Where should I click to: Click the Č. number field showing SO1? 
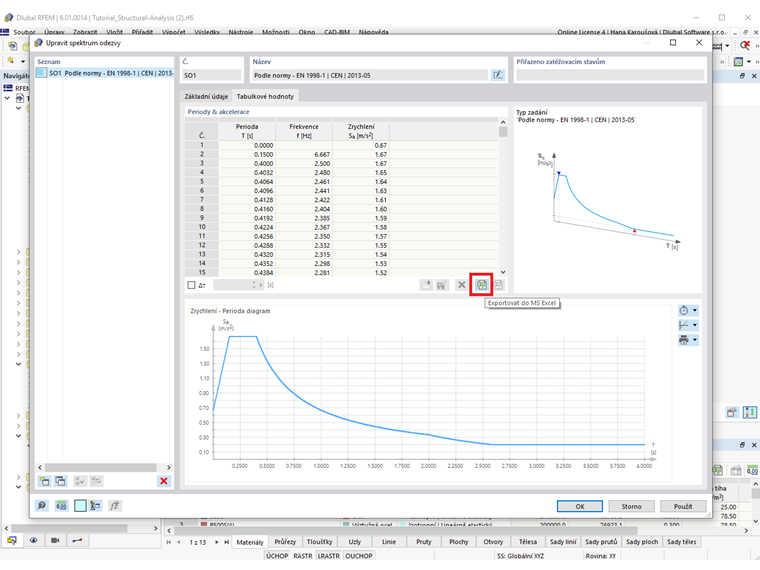click(211, 75)
